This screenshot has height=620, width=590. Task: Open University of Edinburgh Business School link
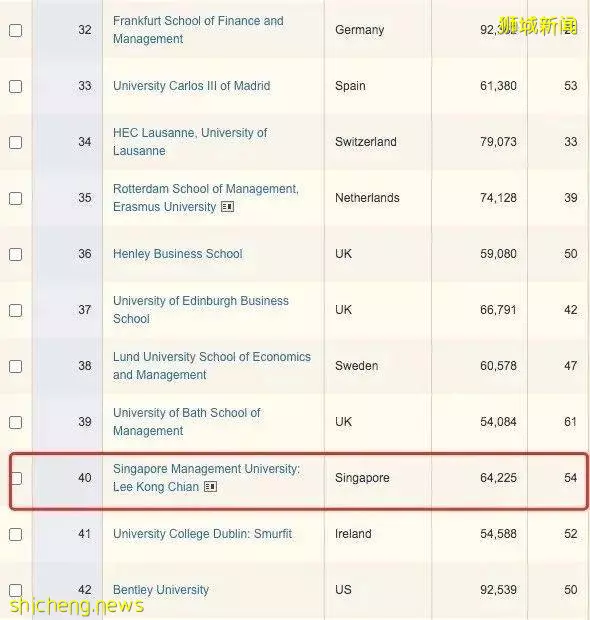pos(201,310)
